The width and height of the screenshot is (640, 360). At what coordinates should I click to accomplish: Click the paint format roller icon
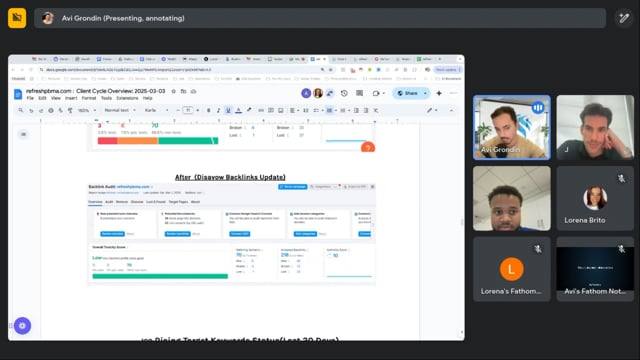[x=70, y=110]
